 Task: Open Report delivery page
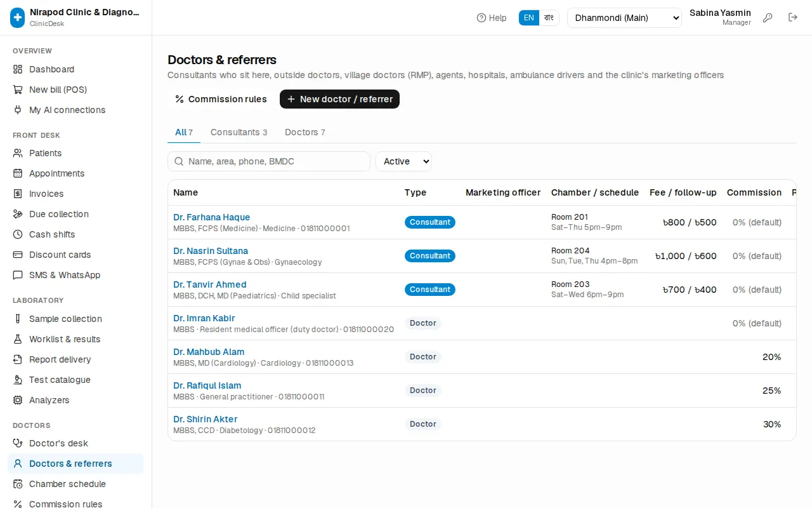(75, 359)
